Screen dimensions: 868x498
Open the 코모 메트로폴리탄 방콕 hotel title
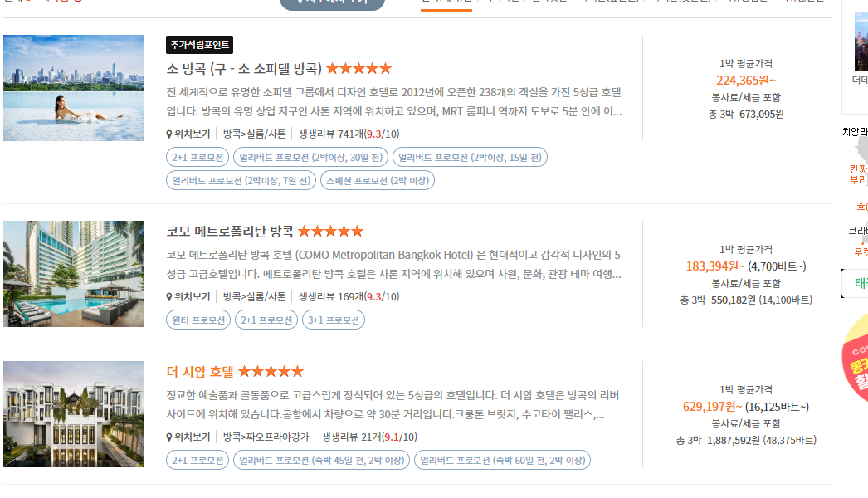tap(230, 231)
